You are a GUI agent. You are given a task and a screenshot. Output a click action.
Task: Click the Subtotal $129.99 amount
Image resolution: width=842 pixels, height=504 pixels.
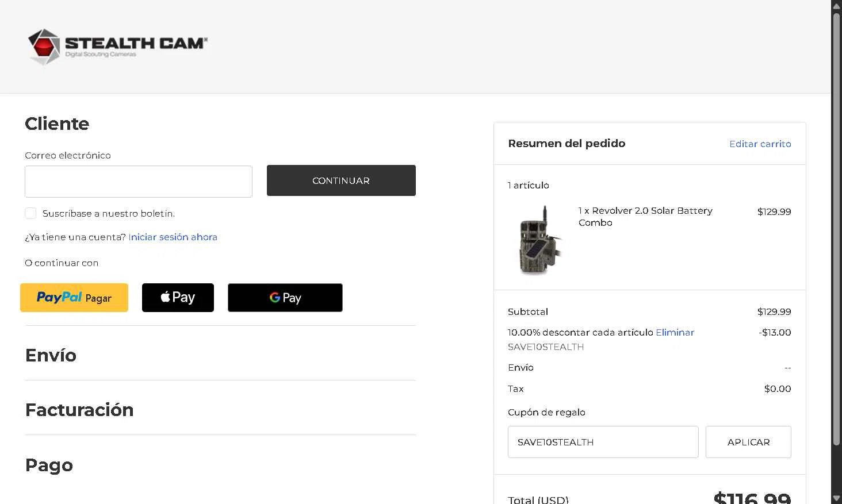(774, 311)
